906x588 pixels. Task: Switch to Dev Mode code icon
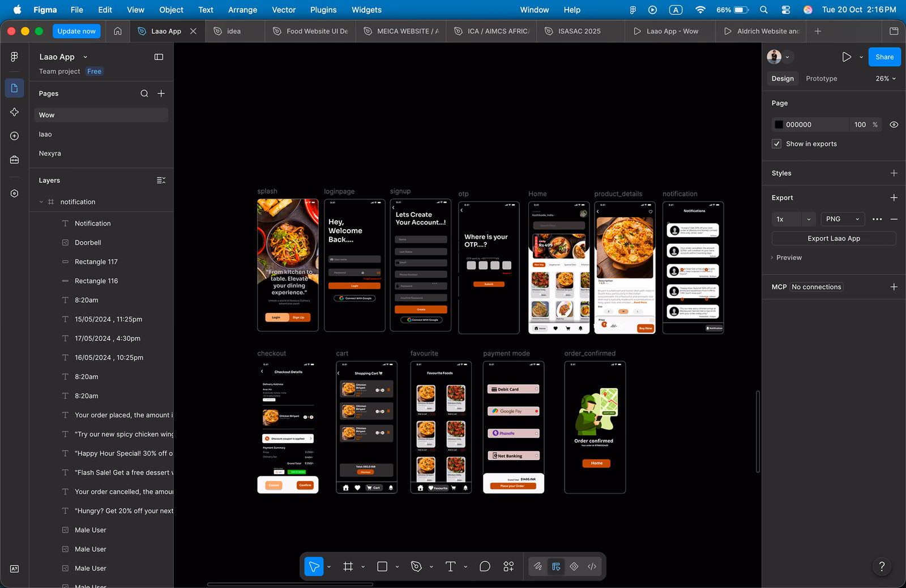(592, 566)
